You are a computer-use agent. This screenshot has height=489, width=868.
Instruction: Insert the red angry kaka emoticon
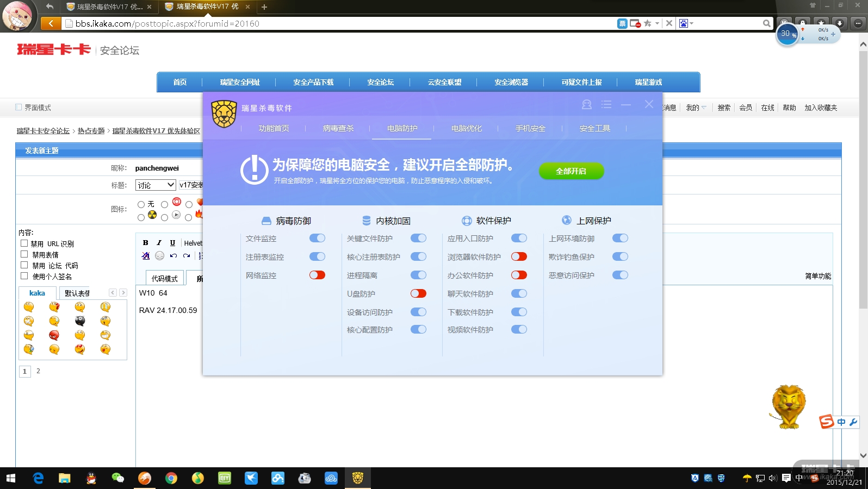click(x=54, y=335)
